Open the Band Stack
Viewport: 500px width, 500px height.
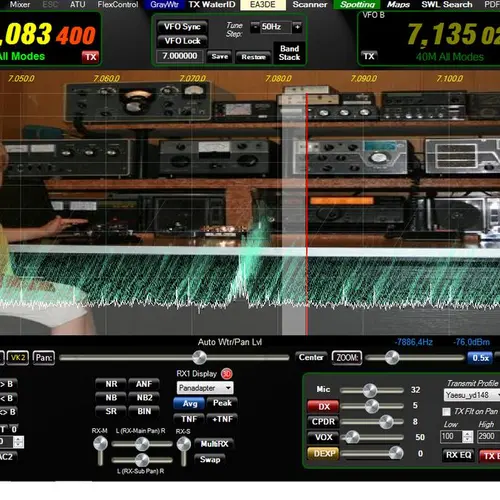coord(289,53)
